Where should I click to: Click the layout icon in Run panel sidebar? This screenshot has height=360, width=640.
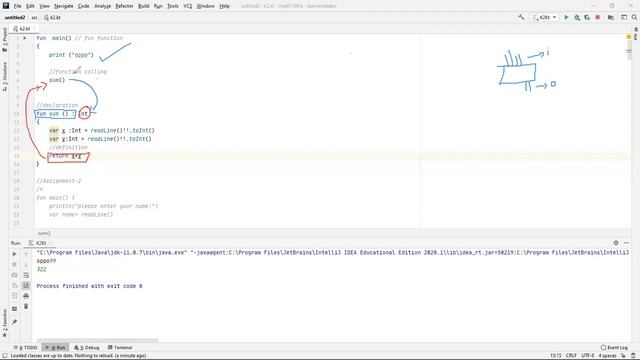[14, 309]
